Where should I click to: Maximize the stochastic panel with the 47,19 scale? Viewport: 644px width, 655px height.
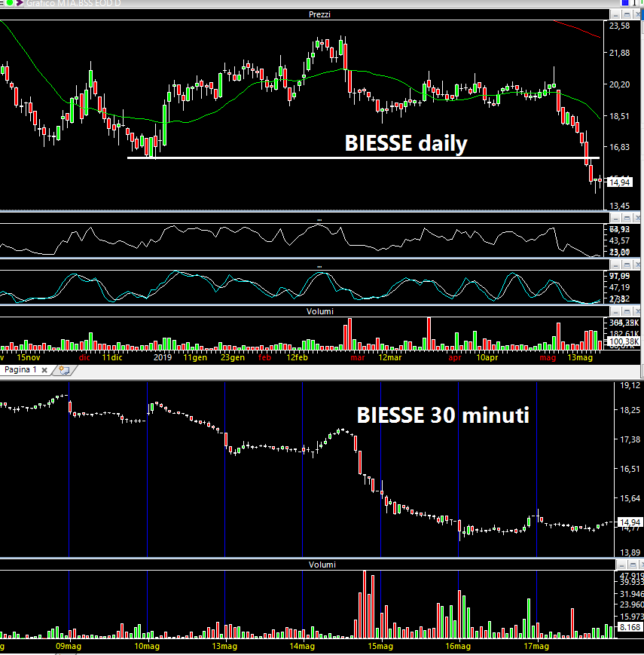(x=627, y=265)
